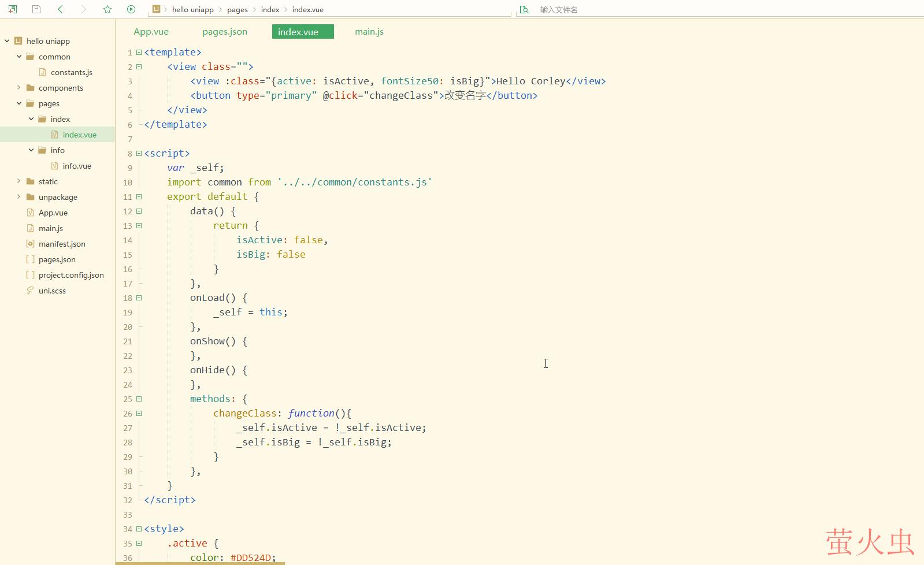Collapse the hello uniapp project root

pos(7,41)
